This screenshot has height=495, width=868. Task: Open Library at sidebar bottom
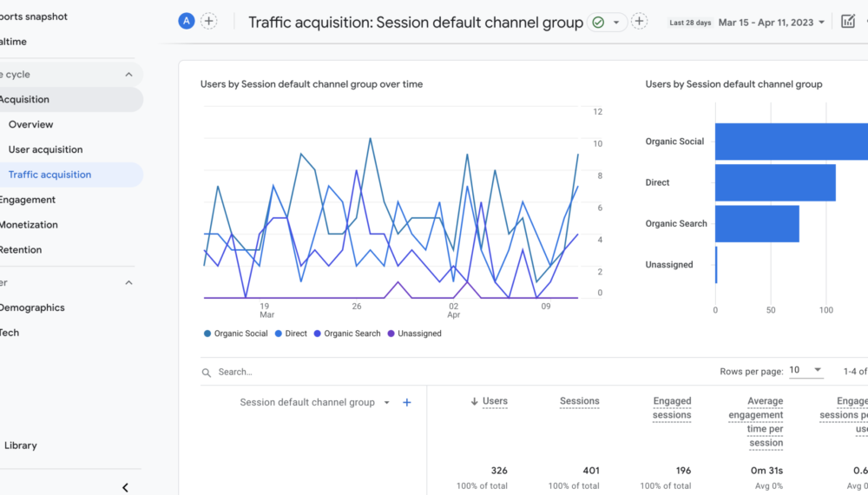click(x=21, y=445)
